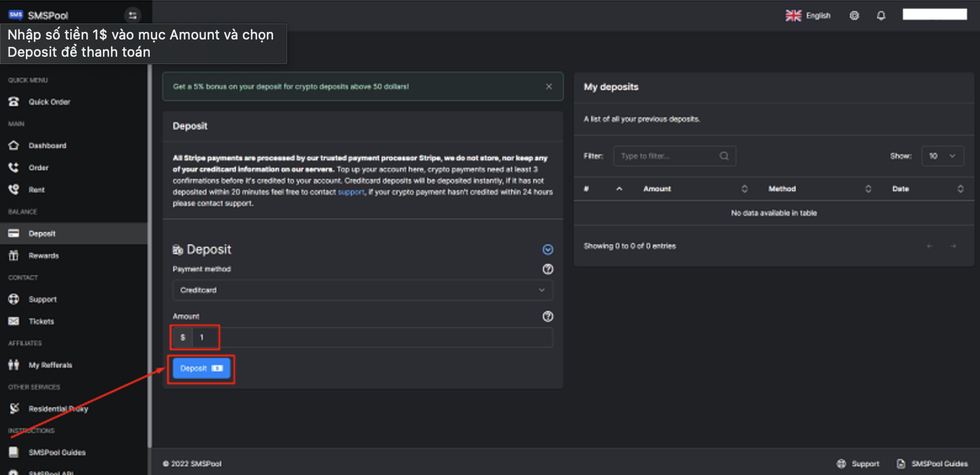Click the Quick Order phone icon
980x475 pixels.
tap(14, 102)
